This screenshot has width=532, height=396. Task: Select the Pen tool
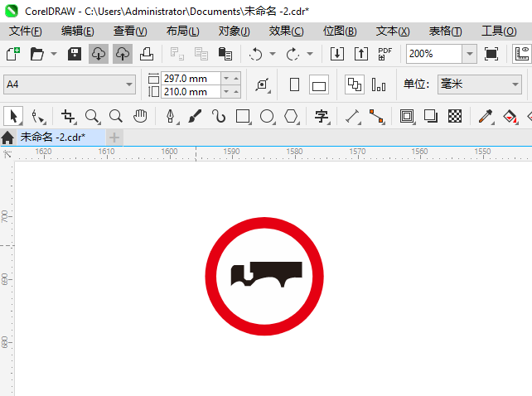(171, 116)
